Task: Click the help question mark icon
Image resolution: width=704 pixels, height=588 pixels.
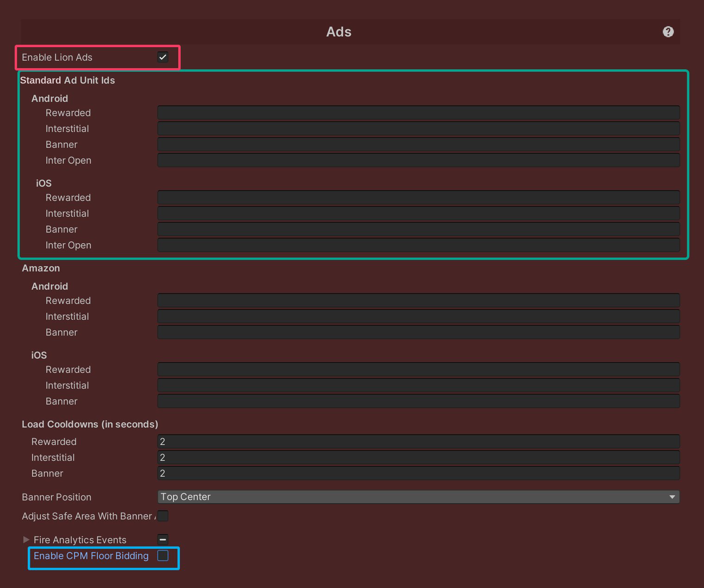Action: [x=668, y=32]
